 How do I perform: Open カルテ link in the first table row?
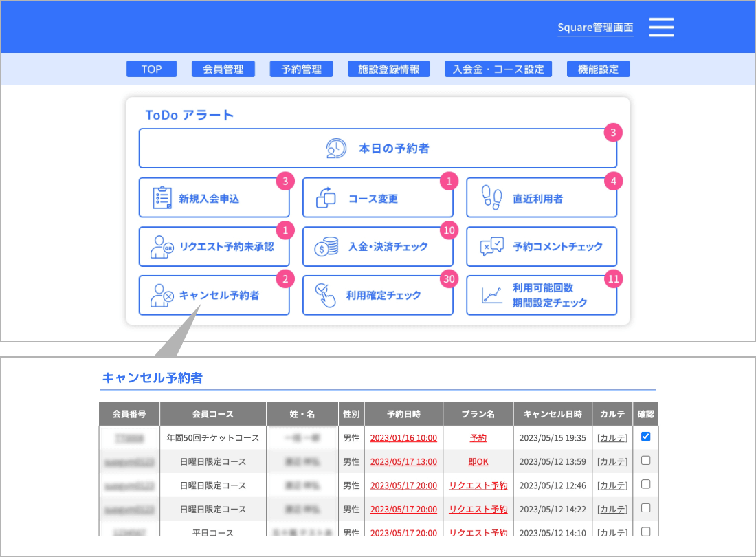612,438
